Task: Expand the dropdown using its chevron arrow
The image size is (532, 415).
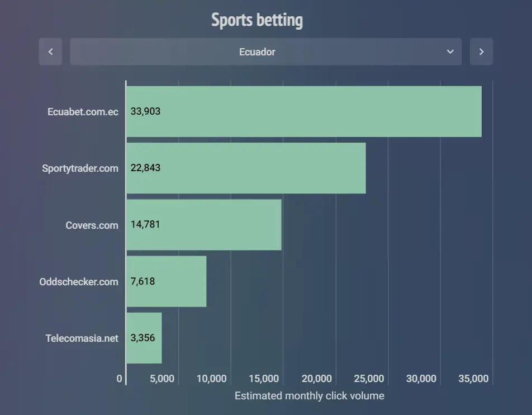Action: coord(450,51)
